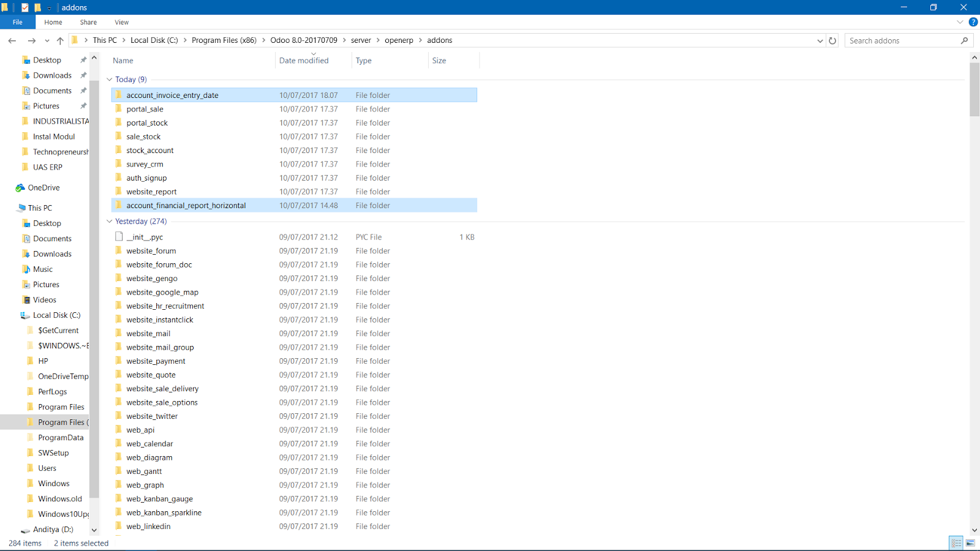980x551 pixels.
Task: Click the 'server' breadcrumb segment
Action: point(361,40)
